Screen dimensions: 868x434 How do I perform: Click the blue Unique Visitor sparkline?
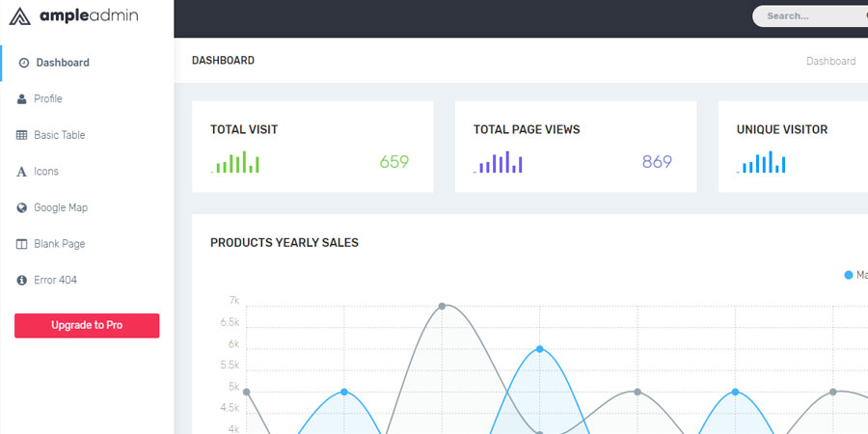[x=761, y=162]
